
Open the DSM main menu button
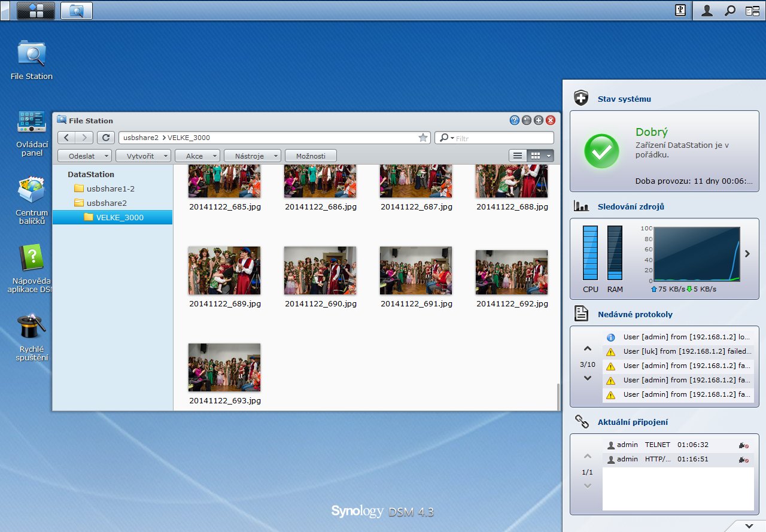click(x=36, y=10)
